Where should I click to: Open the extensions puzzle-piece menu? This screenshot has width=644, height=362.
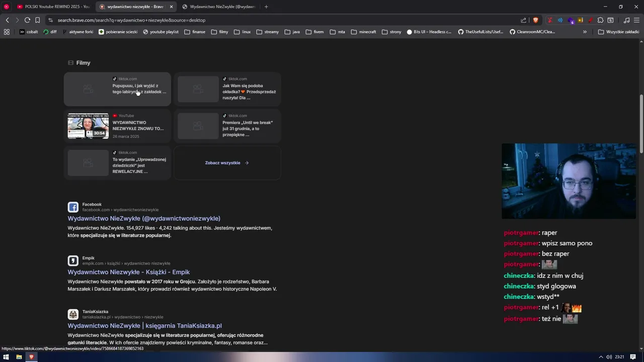pos(600,20)
